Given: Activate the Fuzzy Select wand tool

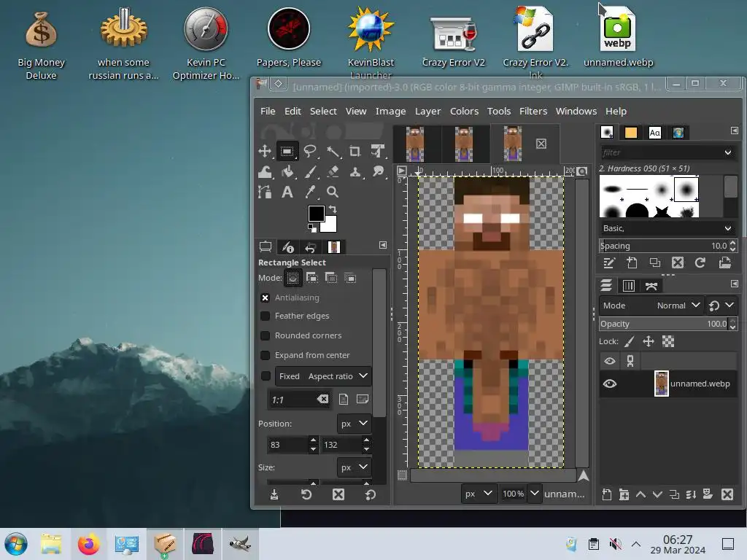Looking at the screenshot, I should [333, 152].
